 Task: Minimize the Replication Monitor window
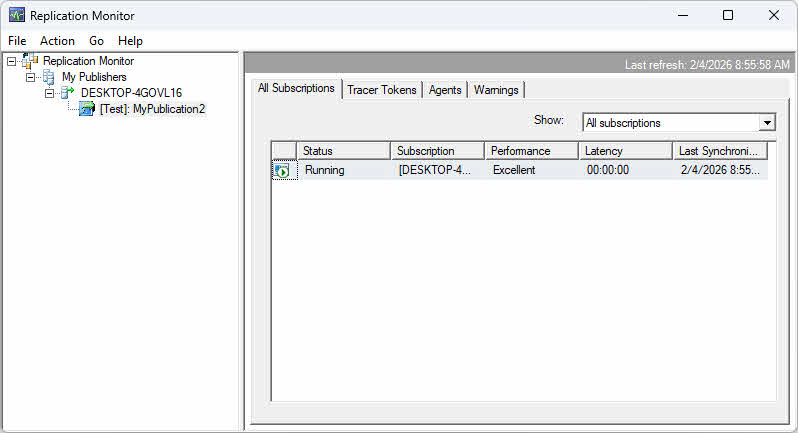pyautogui.click(x=683, y=15)
